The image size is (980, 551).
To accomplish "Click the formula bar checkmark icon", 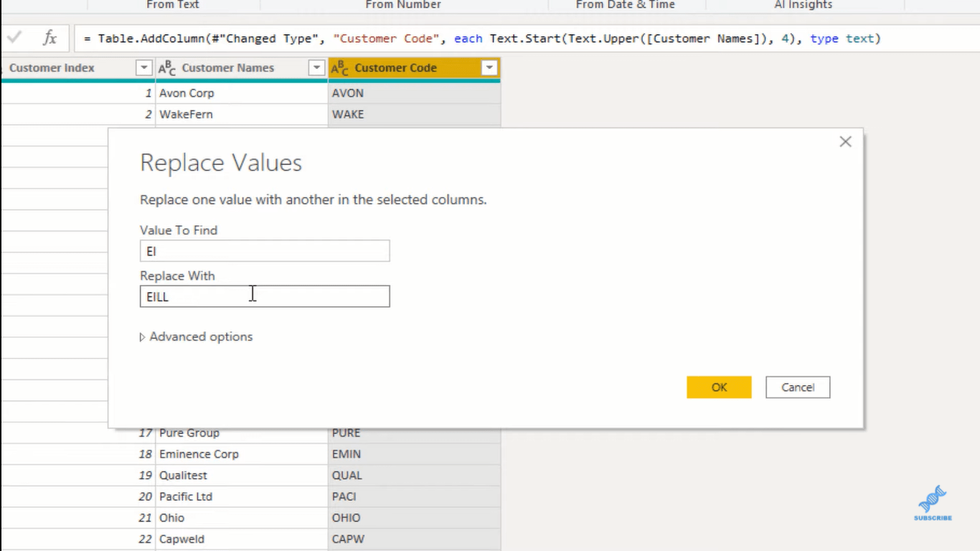I will tap(14, 38).
